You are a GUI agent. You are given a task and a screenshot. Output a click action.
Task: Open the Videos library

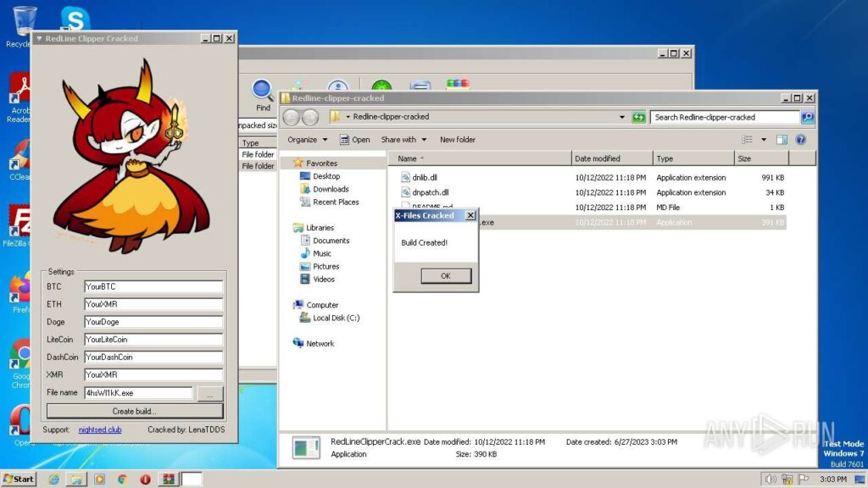[317, 280]
